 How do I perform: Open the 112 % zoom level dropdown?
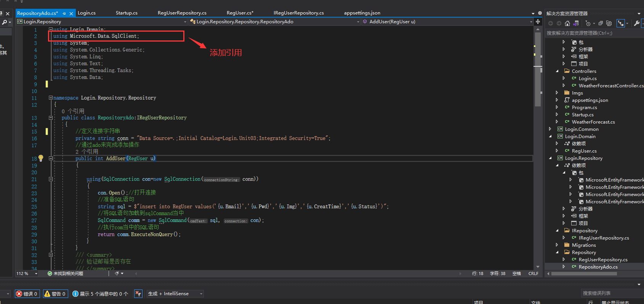pos(36,273)
